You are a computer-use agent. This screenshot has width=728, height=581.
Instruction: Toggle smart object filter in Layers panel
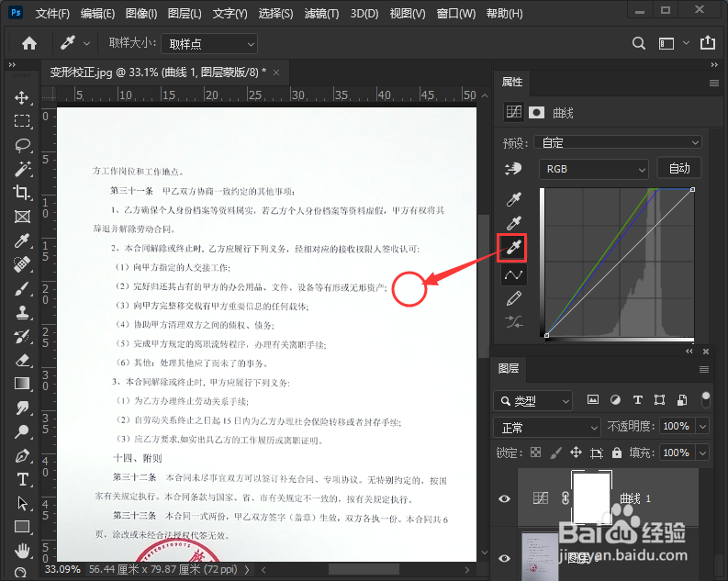point(682,400)
